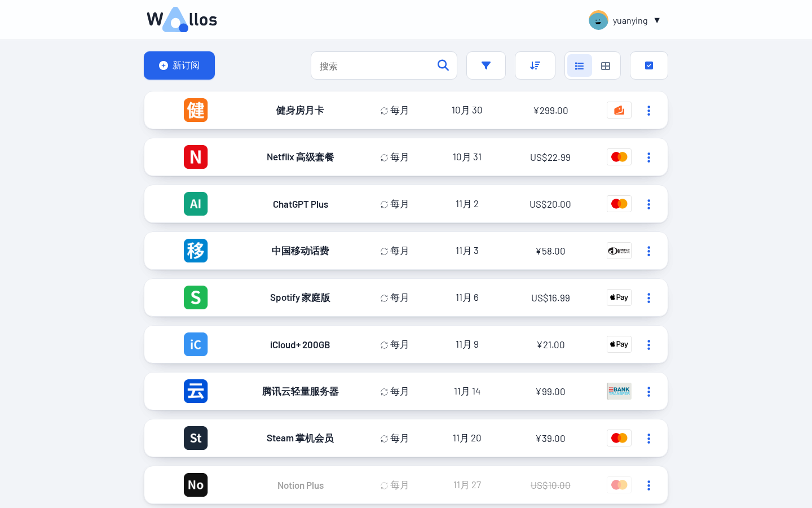The width and height of the screenshot is (812, 508).
Task: Click the ¥299.00 price
Action: [x=551, y=111]
